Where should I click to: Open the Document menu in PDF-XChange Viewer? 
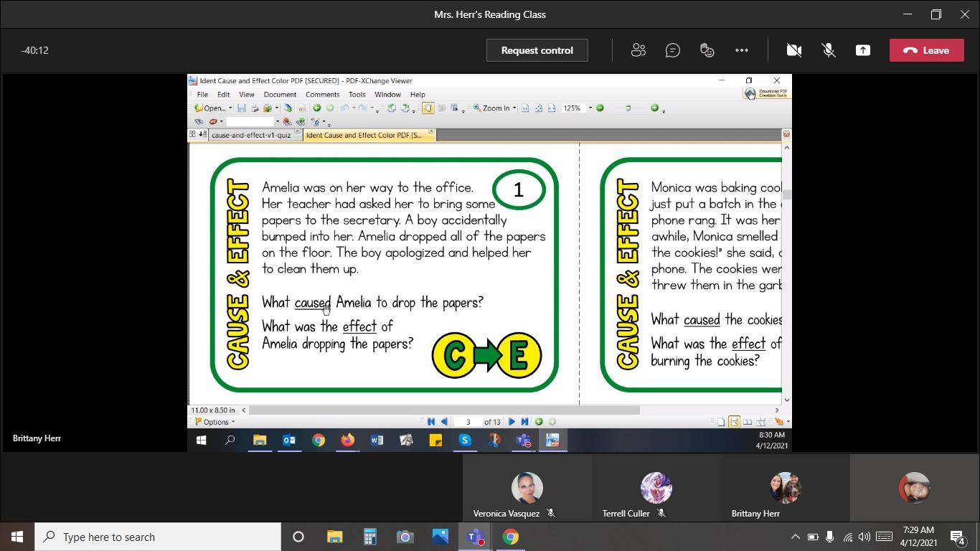[x=279, y=95]
